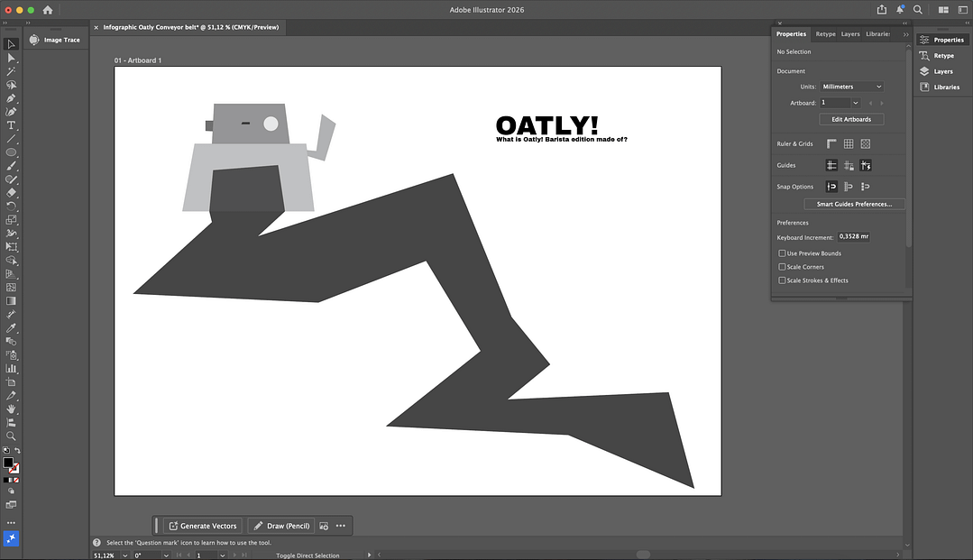Viewport: 973px width, 560px height.
Task: Check the Scale Corners option
Action: coord(782,267)
